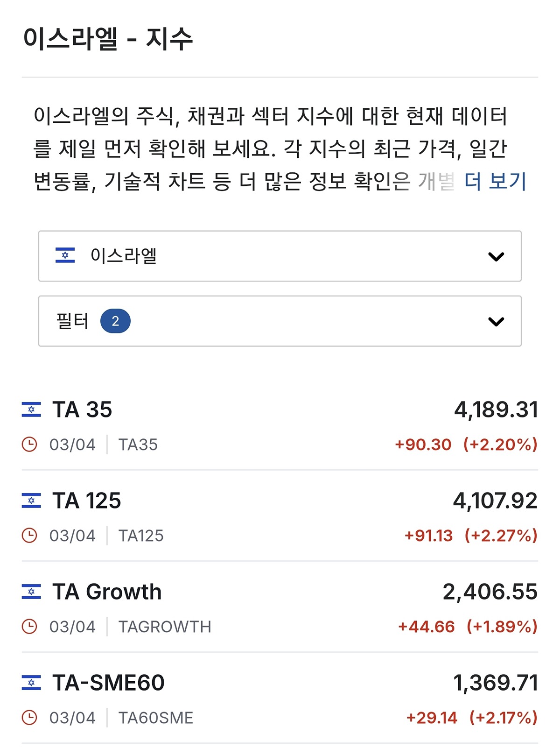Click the filter count badge showing 2
The width and height of the screenshot is (560, 748).
[x=115, y=321]
